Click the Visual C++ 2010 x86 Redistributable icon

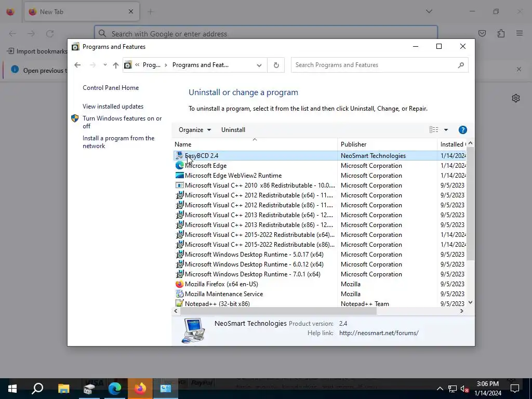click(x=179, y=185)
